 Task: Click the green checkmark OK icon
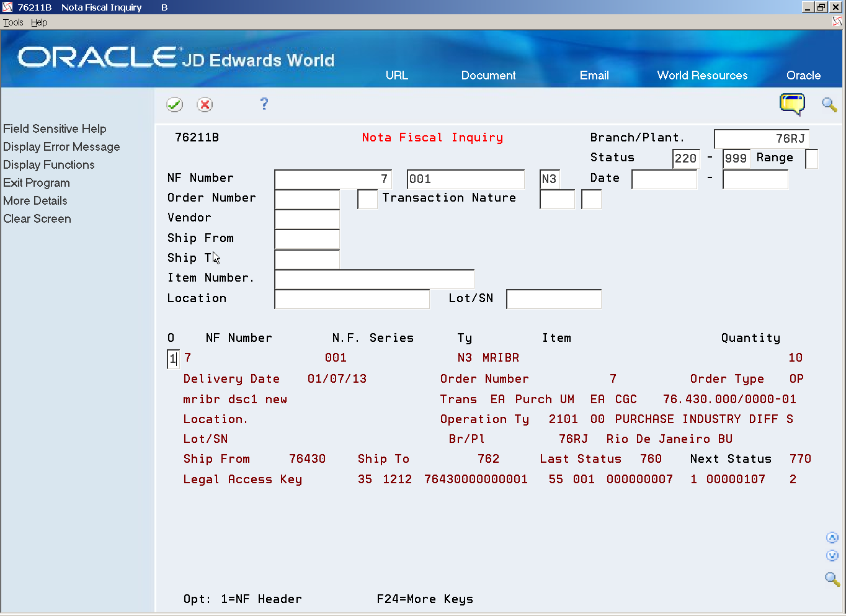click(175, 104)
